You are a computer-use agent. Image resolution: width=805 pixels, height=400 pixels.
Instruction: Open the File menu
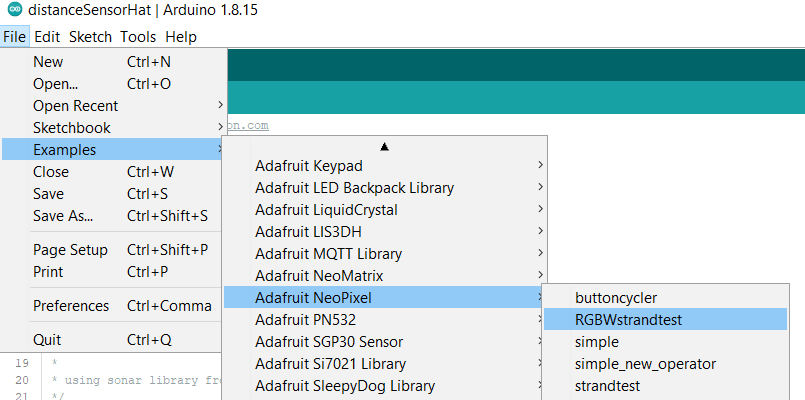14,37
